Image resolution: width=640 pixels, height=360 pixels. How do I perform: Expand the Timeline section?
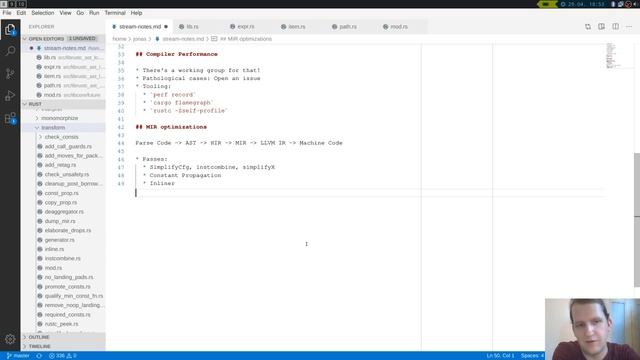(63, 346)
